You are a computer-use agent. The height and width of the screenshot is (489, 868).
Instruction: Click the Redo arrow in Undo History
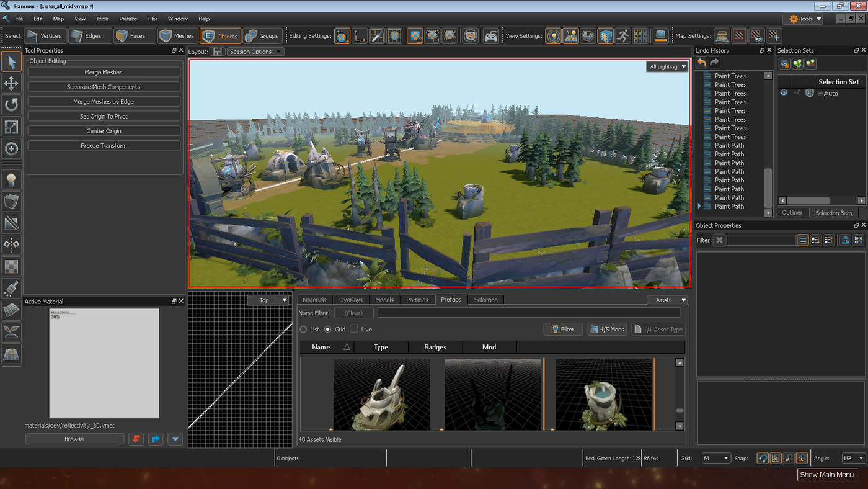[714, 62]
